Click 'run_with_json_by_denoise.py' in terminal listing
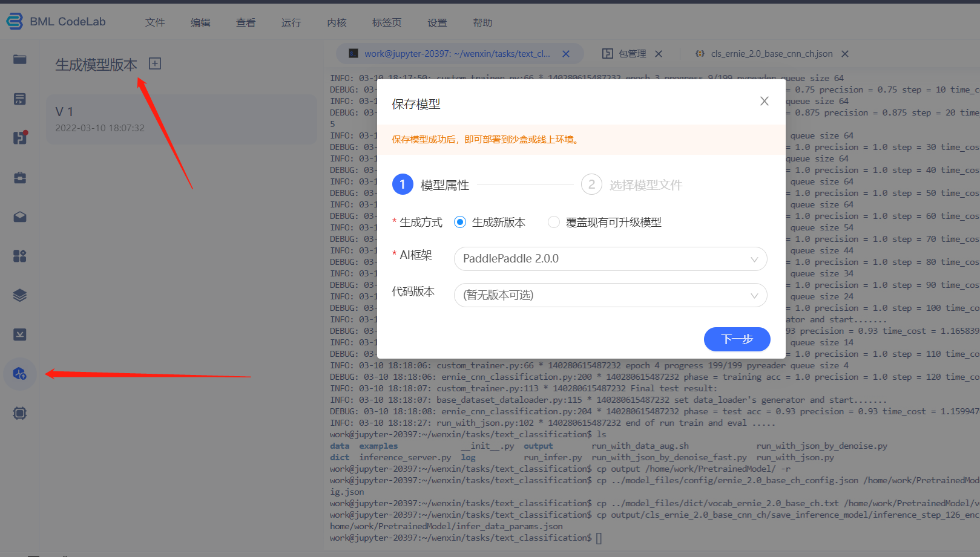This screenshot has height=557, width=980. (821, 446)
